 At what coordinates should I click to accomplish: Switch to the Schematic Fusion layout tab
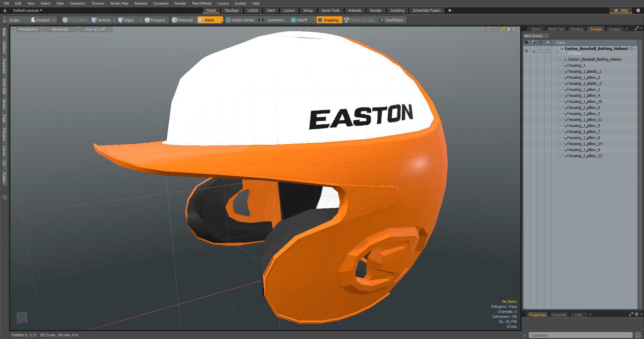427,10
